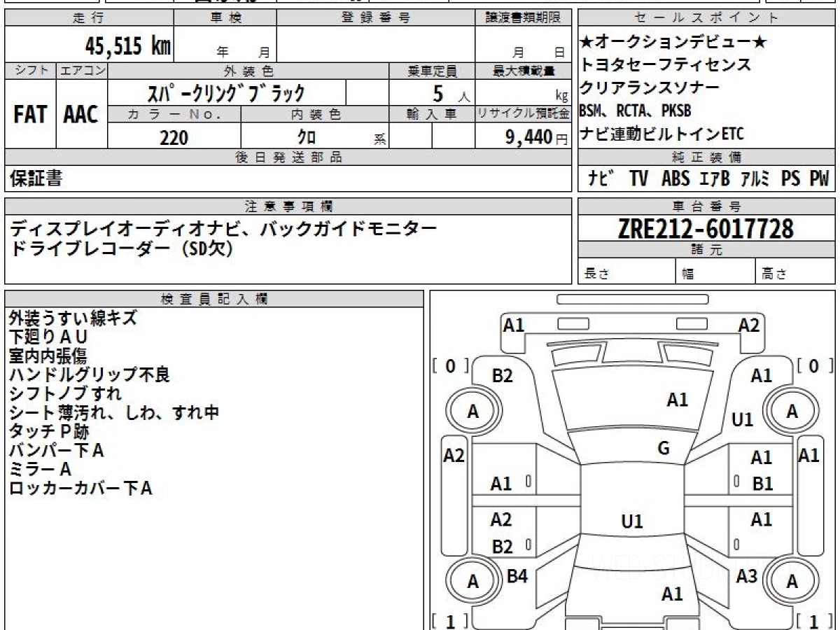
Task: Click the recycle deposit 9,440円
Action: click(537, 137)
